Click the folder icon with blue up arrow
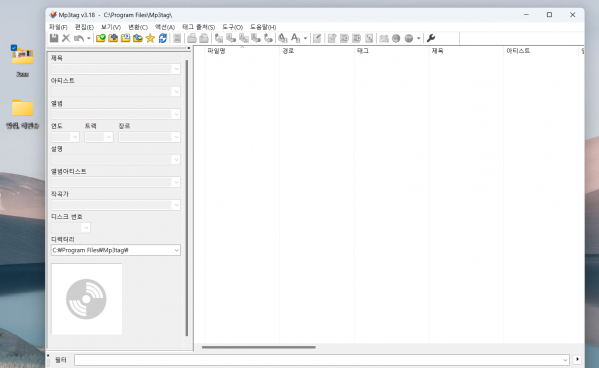Viewport: 599px width, 368px height. click(x=113, y=38)
